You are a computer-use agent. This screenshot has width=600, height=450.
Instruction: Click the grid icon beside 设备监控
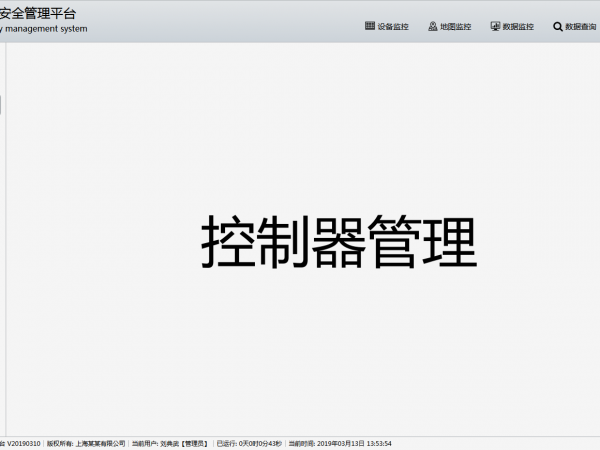370,26
